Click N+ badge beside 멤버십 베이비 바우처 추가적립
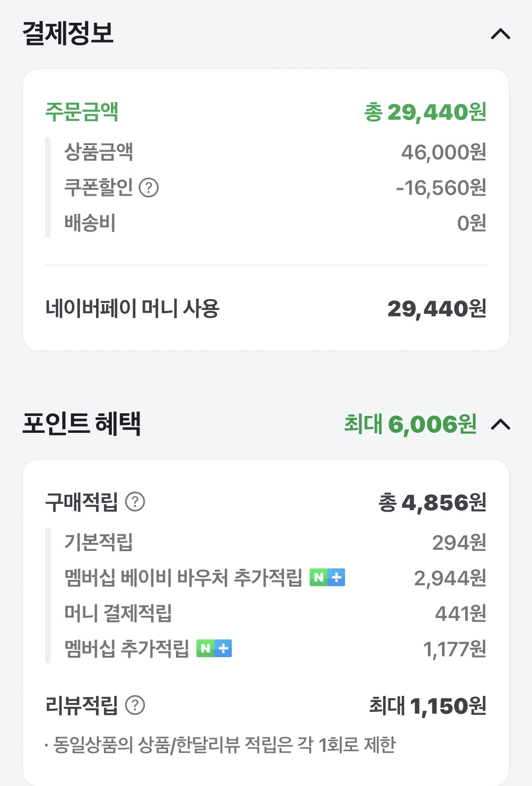 (x=327, y=578)
